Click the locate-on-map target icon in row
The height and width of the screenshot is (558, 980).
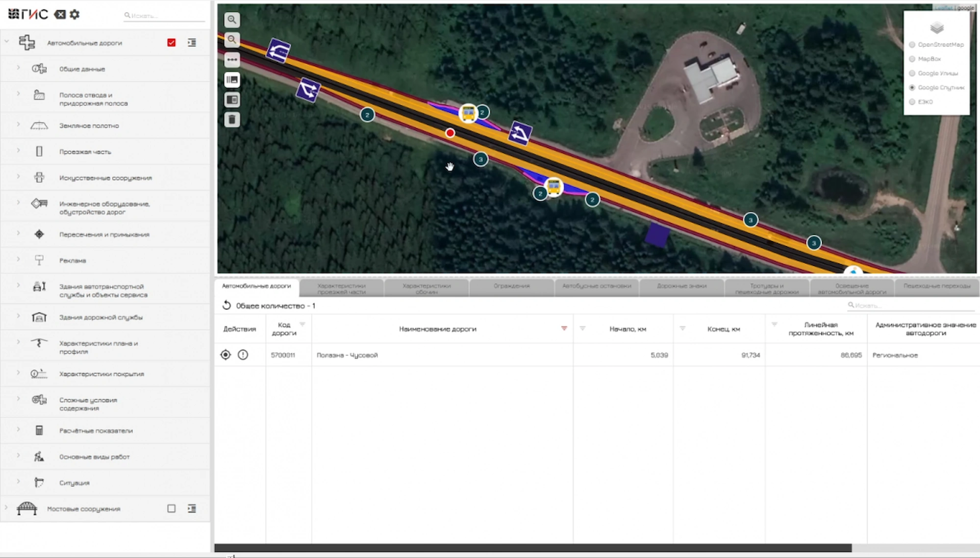tap(226, 355)
